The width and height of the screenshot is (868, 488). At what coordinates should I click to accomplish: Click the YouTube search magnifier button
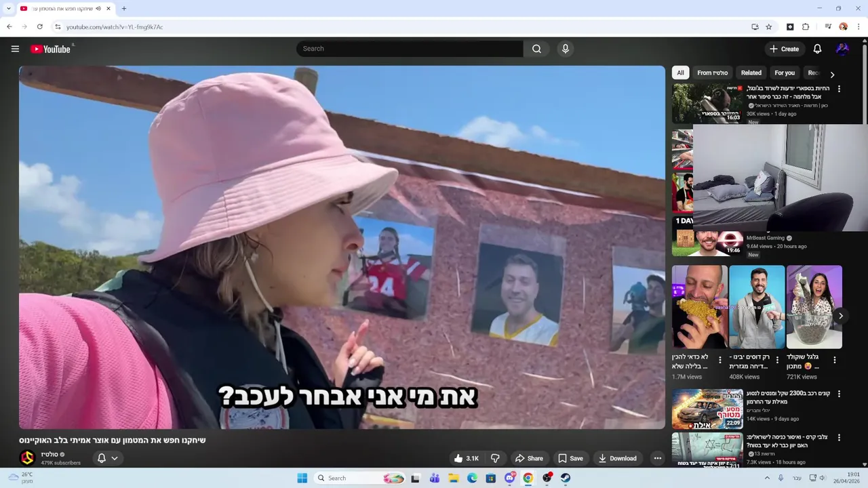click(x=536, y=49)
